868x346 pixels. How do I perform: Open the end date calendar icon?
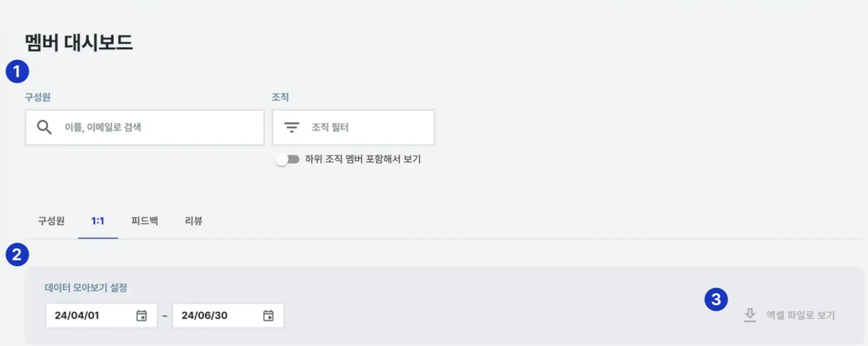268,316
